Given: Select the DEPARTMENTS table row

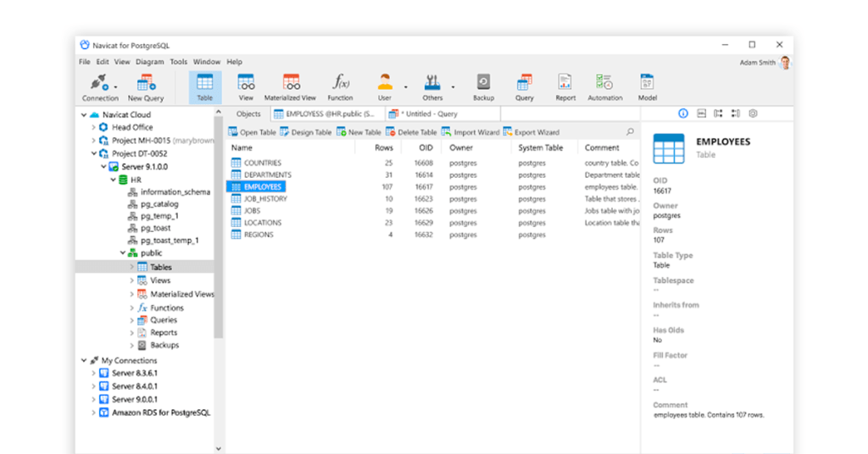Looking at the screenshot, I should point(433,174).
